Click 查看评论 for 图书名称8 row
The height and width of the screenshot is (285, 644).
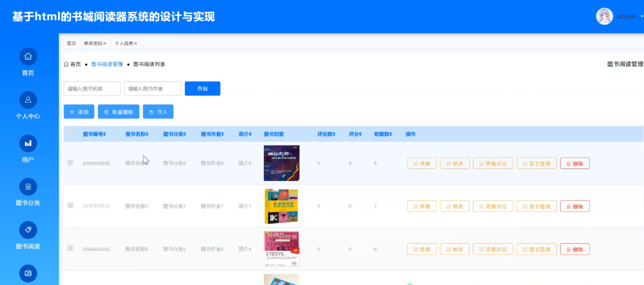coord(493,163)
